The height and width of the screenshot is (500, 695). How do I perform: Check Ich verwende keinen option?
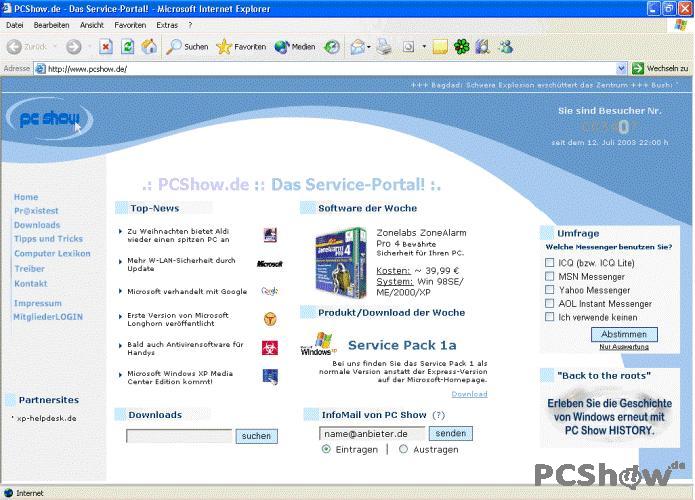tap(550, 317)
